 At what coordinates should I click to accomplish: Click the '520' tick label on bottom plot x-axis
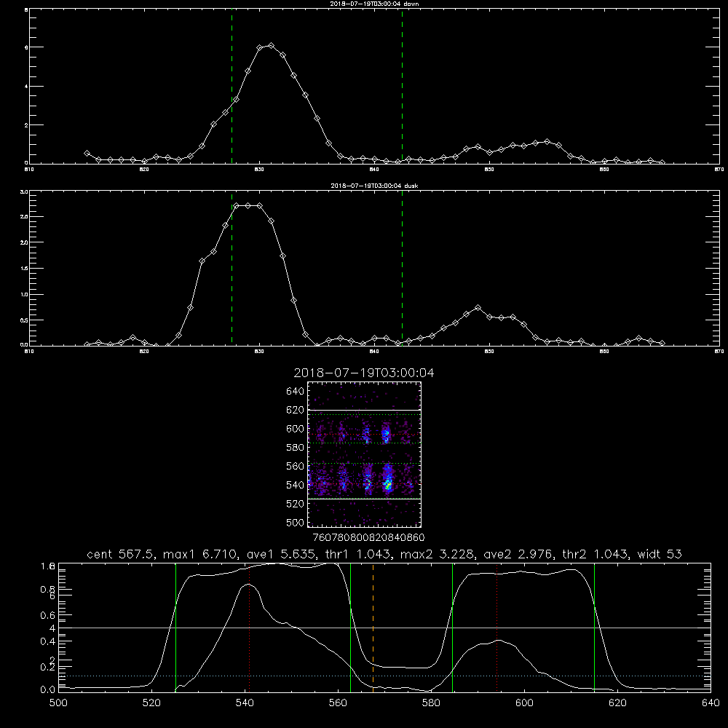pos(151,703)
